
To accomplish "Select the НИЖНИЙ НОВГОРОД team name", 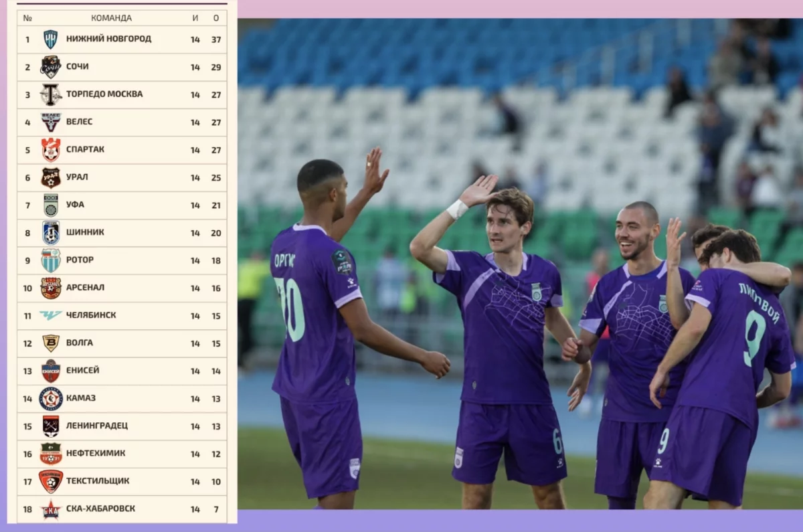I will tap(108, 39).
